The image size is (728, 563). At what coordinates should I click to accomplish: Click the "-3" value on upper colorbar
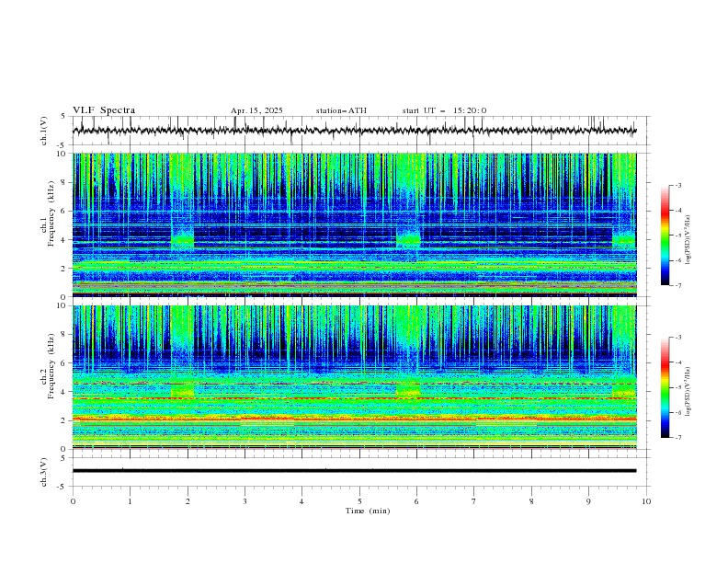pyautogui.click(x=677, y=185)
